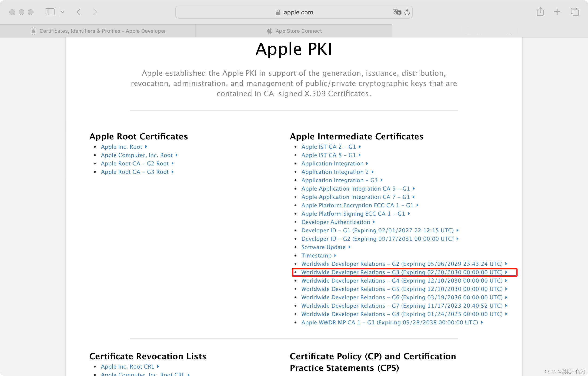The image size is (588, 376).
Task: Go back with the back arrow
Action: click(78, 12)
